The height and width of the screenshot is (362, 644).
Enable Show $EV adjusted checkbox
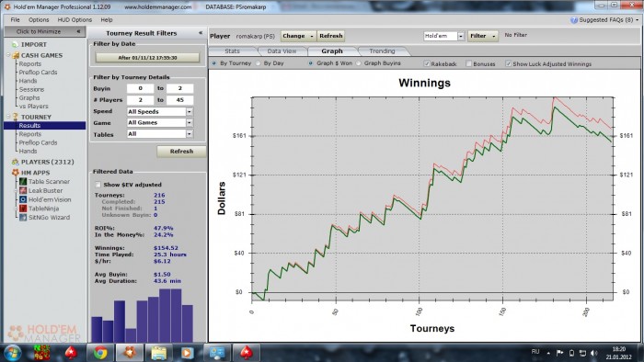pyautogui.click(x=98, y=185)
